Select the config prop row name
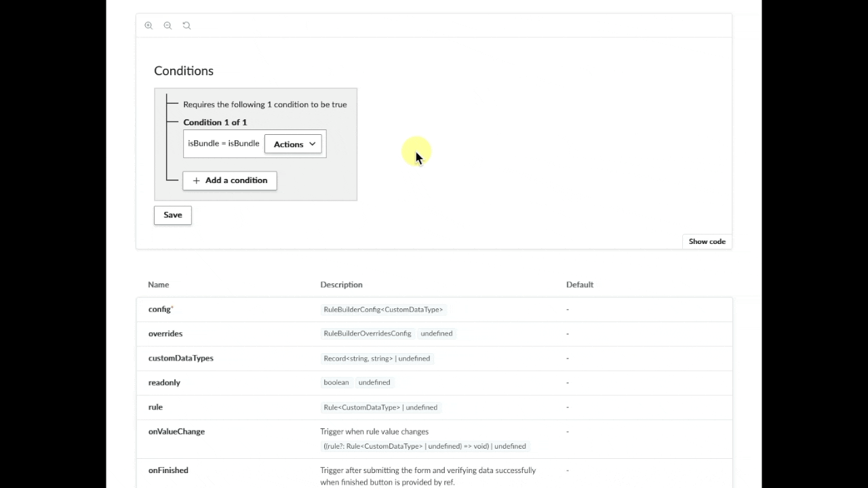This screenshot has width=868, height=488. tap(160, 310)
